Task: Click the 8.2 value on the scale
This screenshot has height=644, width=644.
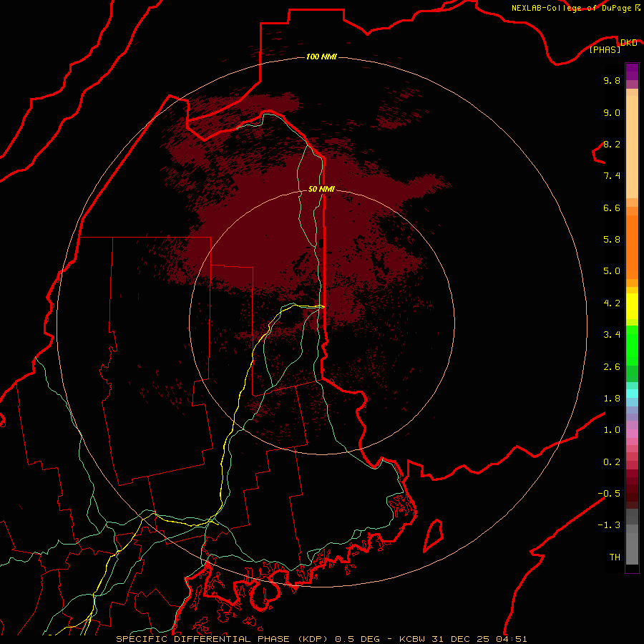Action: tap(612, 144)
